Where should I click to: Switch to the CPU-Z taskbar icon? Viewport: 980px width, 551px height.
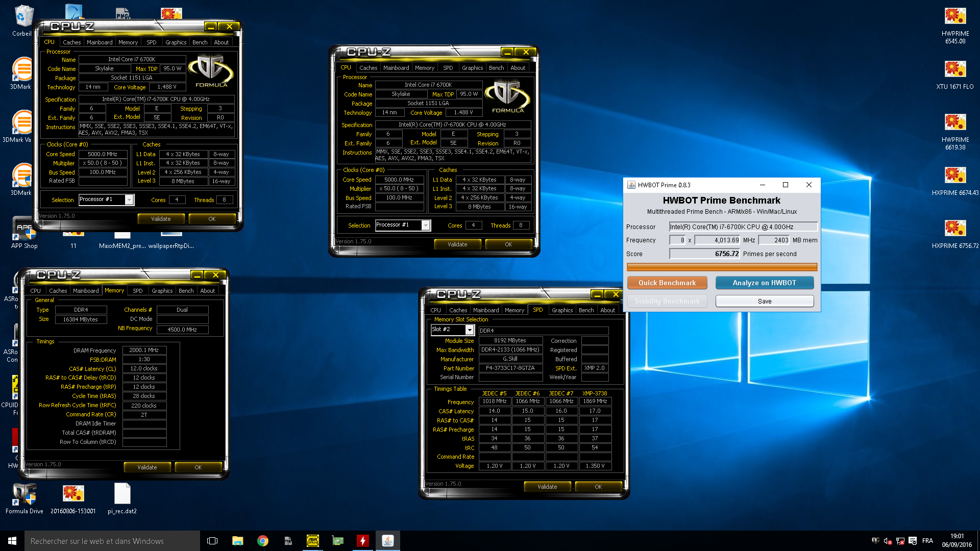312,541
